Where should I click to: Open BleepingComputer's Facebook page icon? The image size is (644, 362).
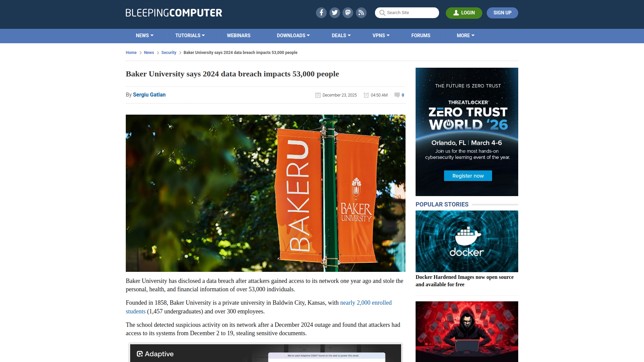coord(321,12)
